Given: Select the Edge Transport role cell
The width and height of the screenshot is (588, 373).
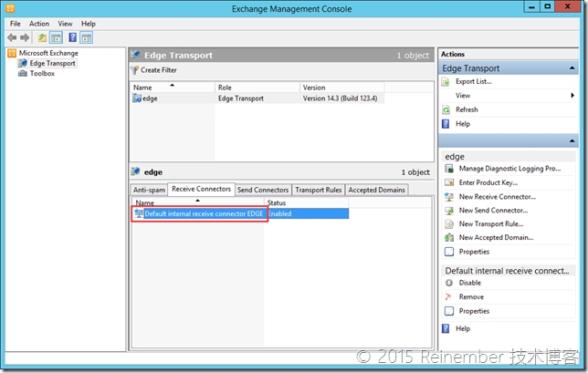Looking at the screenshot, I should 241,98.
